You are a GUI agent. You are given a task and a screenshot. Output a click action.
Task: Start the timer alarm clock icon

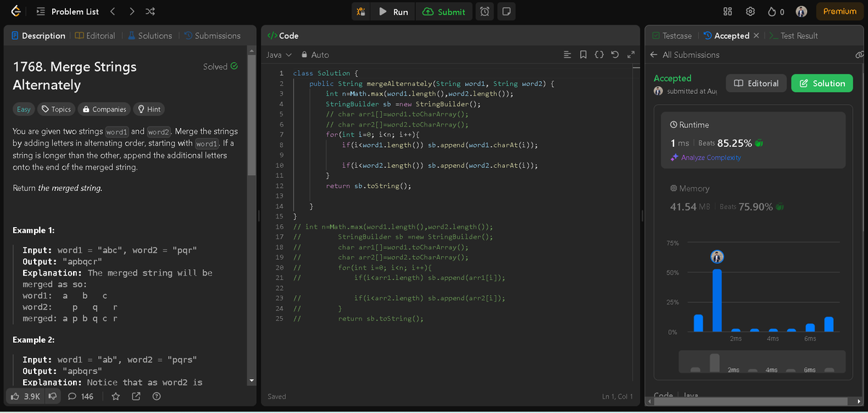(485, 12)
